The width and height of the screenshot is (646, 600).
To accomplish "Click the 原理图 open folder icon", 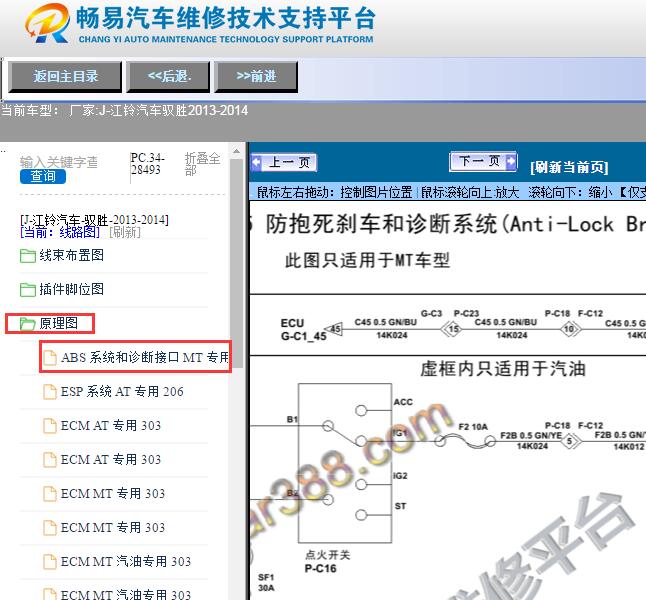I will [x=28, y=323].
